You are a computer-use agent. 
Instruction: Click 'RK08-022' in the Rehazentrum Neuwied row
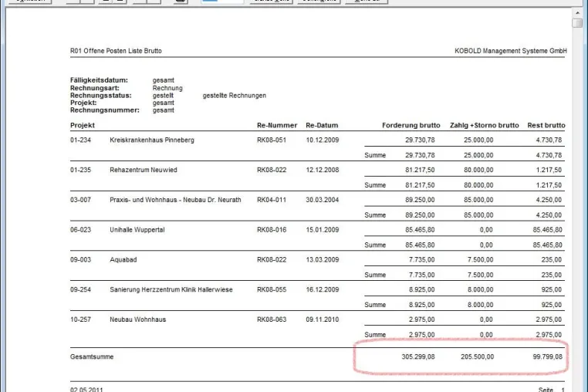coord(272,170)
